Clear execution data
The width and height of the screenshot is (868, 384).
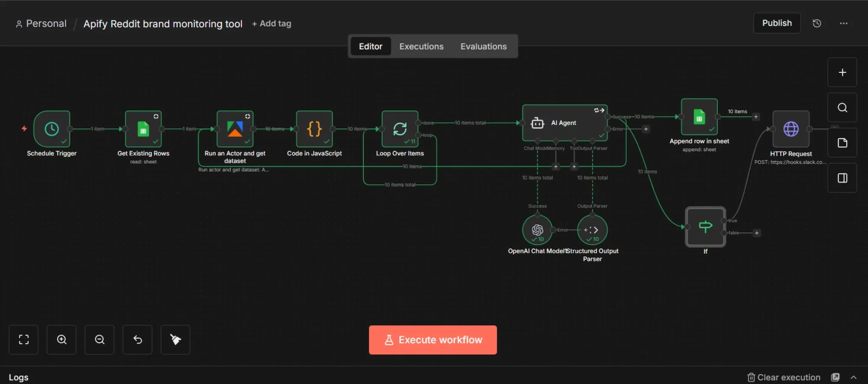(783, 377)
